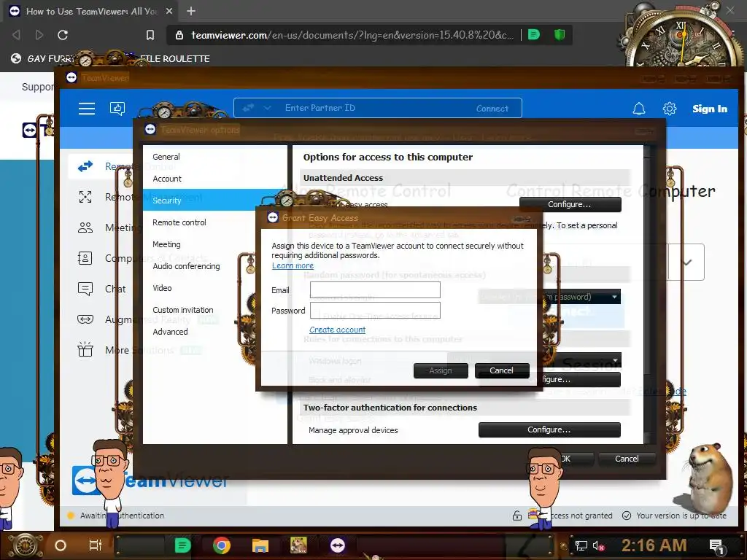Image resolution: width=747 pixels, height=560 pixels.
Task: Go back in the browser
Action: point(16,35)
